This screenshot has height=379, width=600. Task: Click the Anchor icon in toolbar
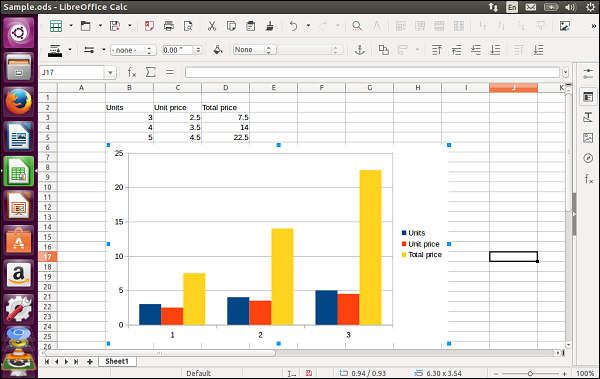(x=360, y=50)
